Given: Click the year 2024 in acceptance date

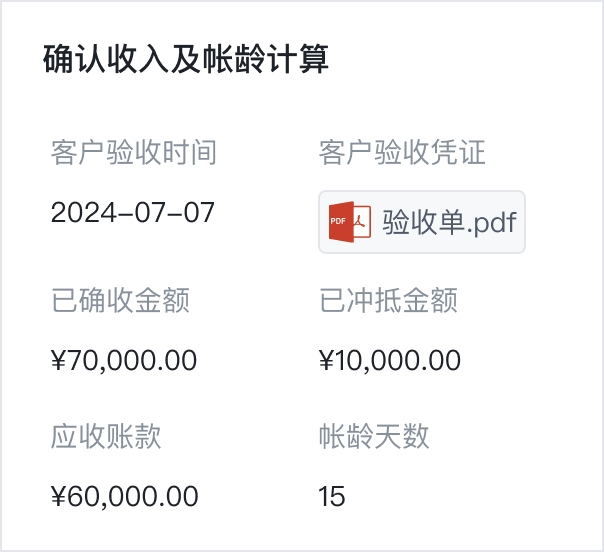Looking at the screenshot, I should [x=78, y=213].
